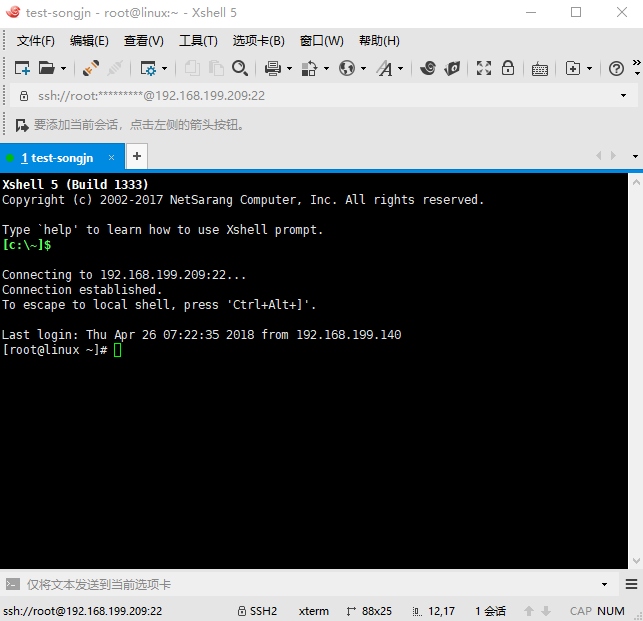Expand the color scheme dropdown arrow
Screen dimensions: 643x621
point(326,68)
